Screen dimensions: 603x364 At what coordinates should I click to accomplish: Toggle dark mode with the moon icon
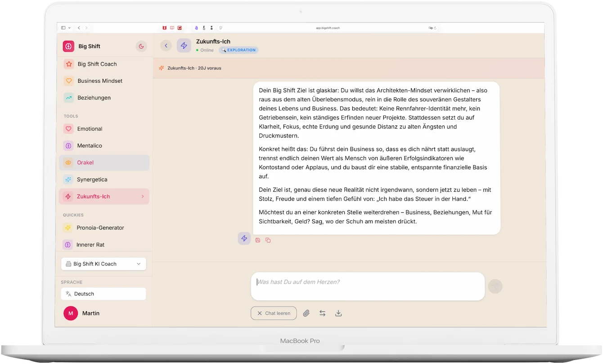pos(141,46)
